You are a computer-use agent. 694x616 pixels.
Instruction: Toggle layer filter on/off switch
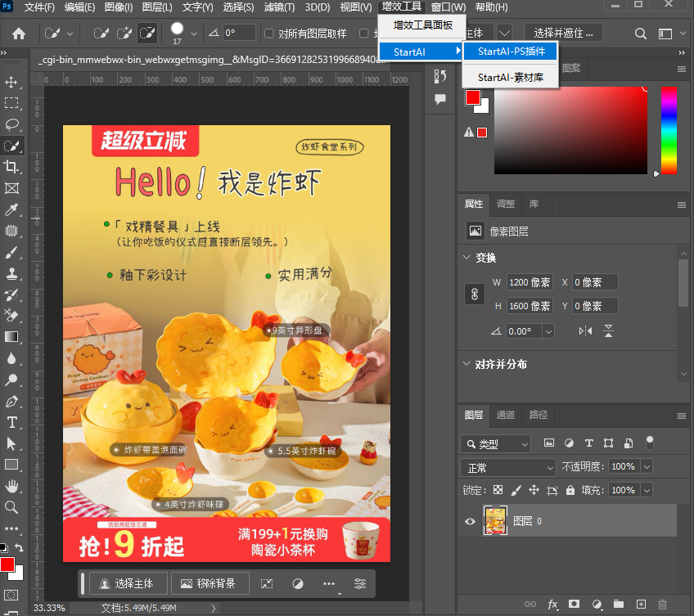649,443
